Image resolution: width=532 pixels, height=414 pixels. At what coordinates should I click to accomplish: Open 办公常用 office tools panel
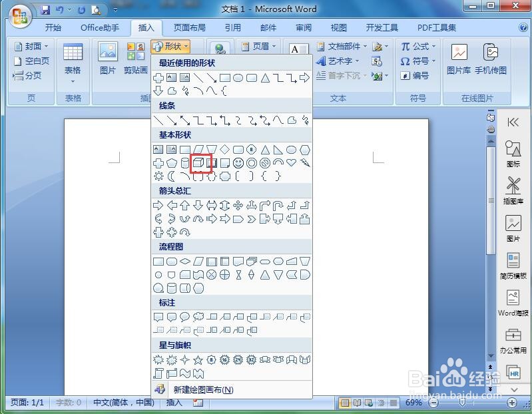[x=513, y=340]
